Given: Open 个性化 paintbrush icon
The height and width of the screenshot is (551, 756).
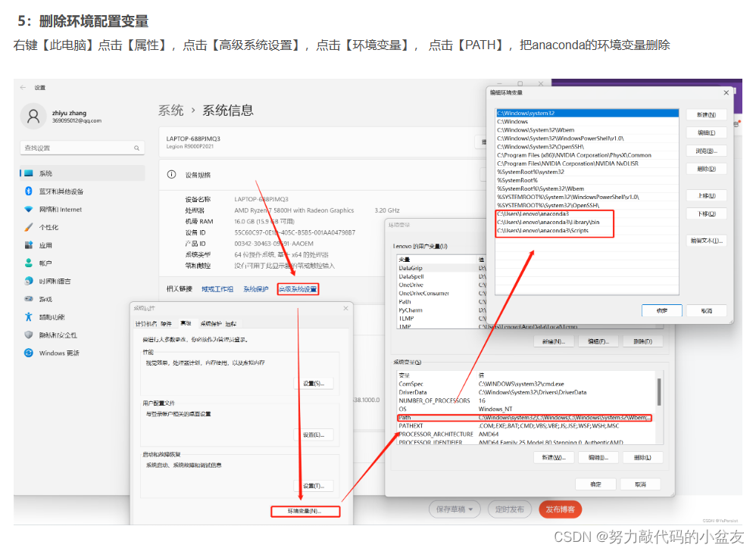Looking at the screenshot, I should 29,227.
